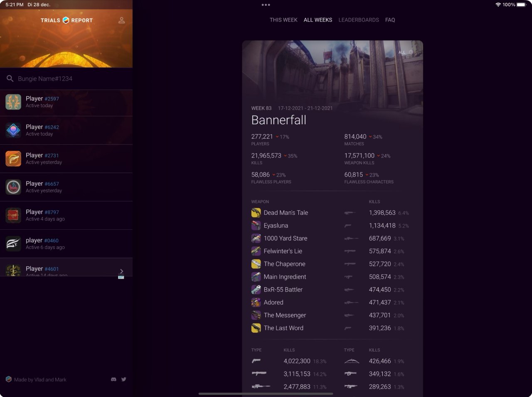This screenshot has width=532, height=397.
Task: Click weapon type icon with 2,477,883 kills
Action: tap(261, 387)
